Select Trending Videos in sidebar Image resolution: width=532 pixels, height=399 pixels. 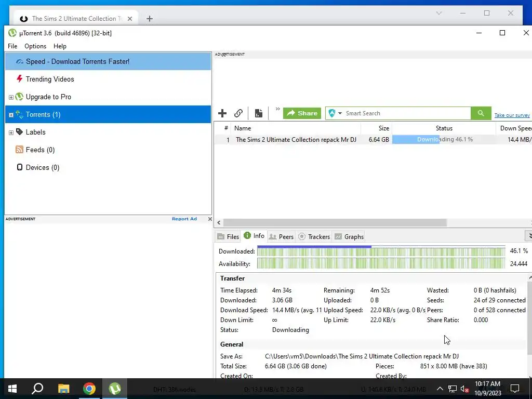[108, 79]
